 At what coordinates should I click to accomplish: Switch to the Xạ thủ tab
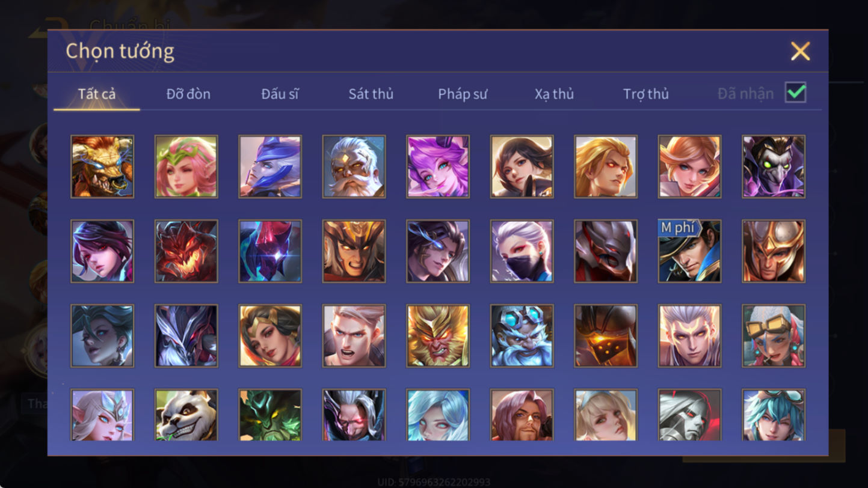[x=554, y=94]
